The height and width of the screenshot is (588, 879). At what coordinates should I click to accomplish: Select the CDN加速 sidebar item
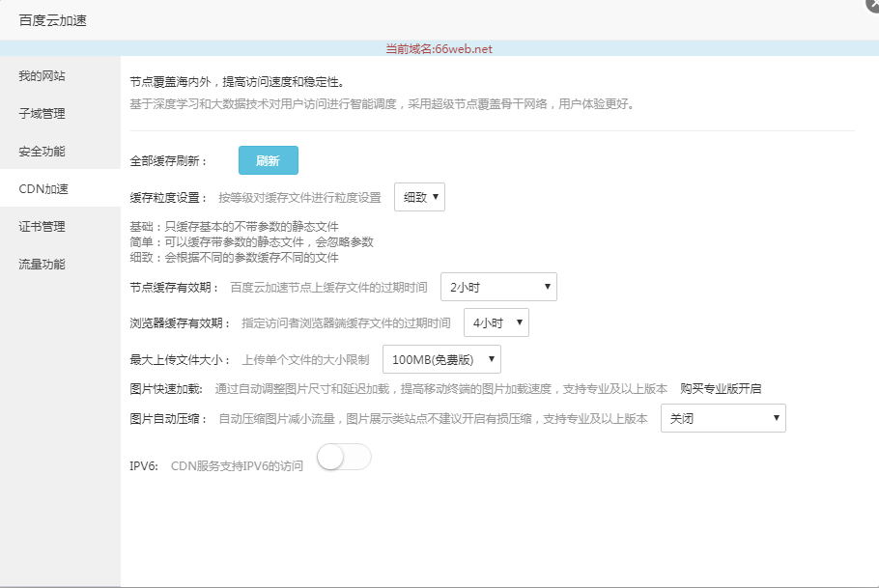[x=60, y=189]
